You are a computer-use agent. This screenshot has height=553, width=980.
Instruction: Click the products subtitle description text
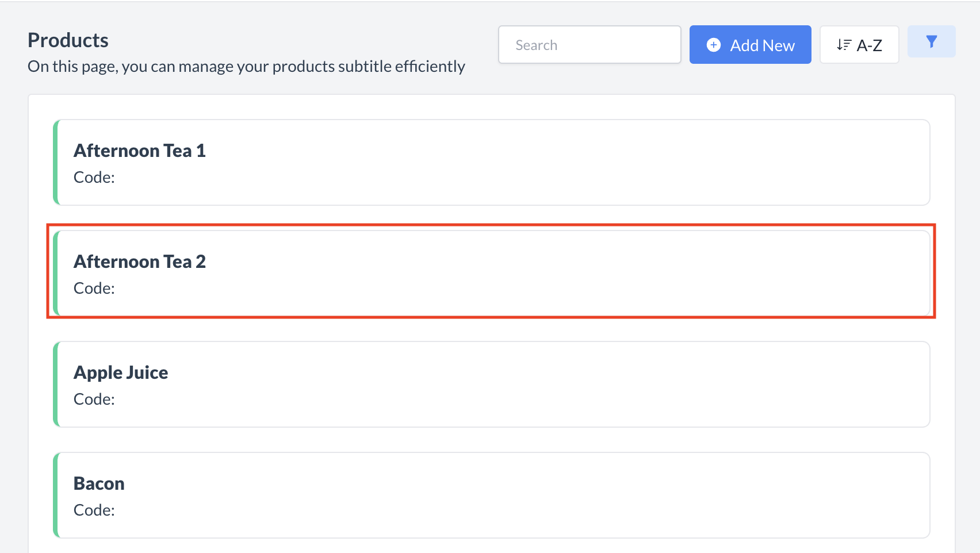click(246, 66)
